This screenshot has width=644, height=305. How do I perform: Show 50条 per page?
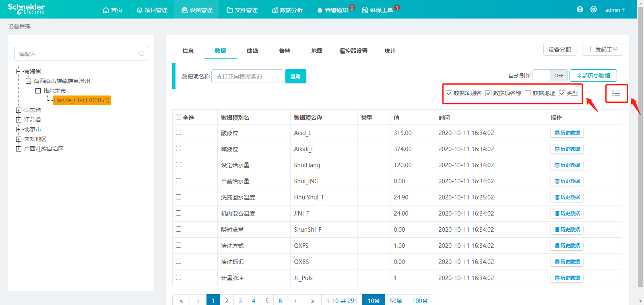pyautogui.click(x=396, y=301)
